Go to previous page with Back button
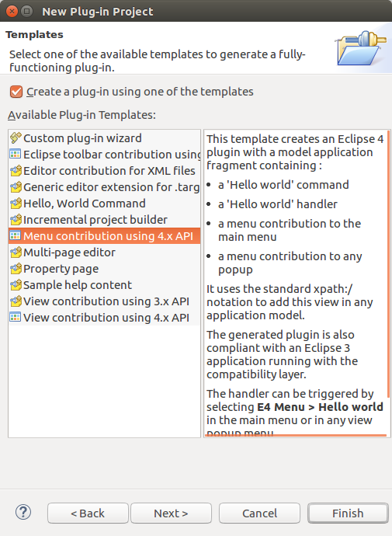392x536 pixels. (88, 513)
